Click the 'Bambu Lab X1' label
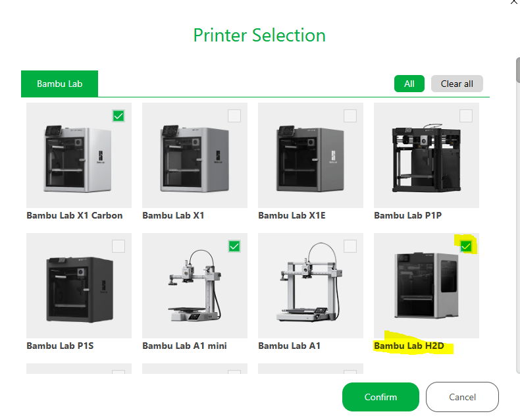This screenshot has width=520, height=420. (173, 216)
